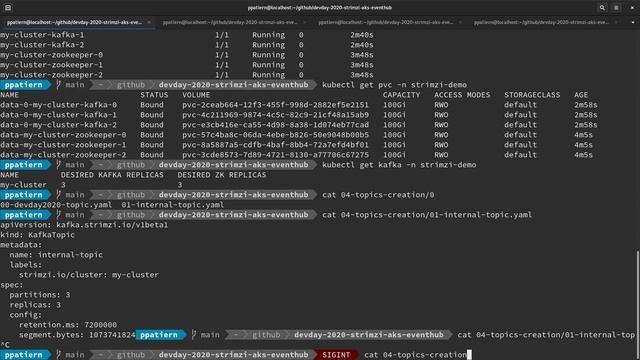Close the first (active) terminal tab
The width and height of the screenshot is (640, 360).
coord(149,22)
